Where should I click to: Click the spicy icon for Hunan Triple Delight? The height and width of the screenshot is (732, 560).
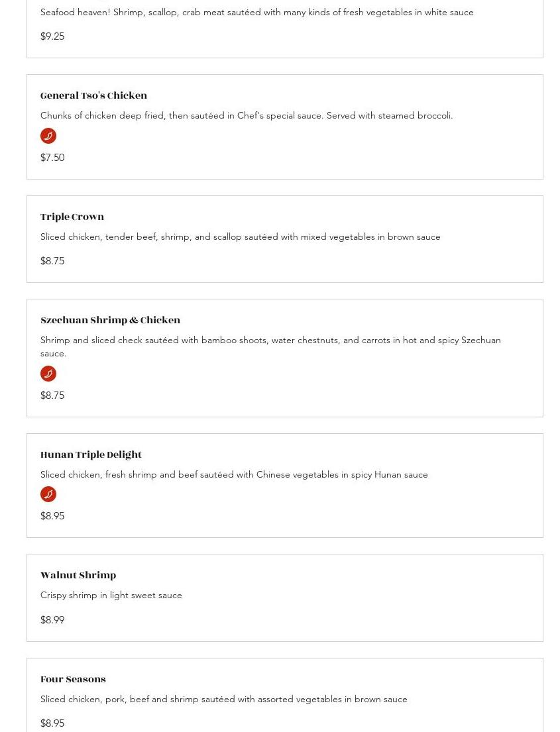(48, 494)
